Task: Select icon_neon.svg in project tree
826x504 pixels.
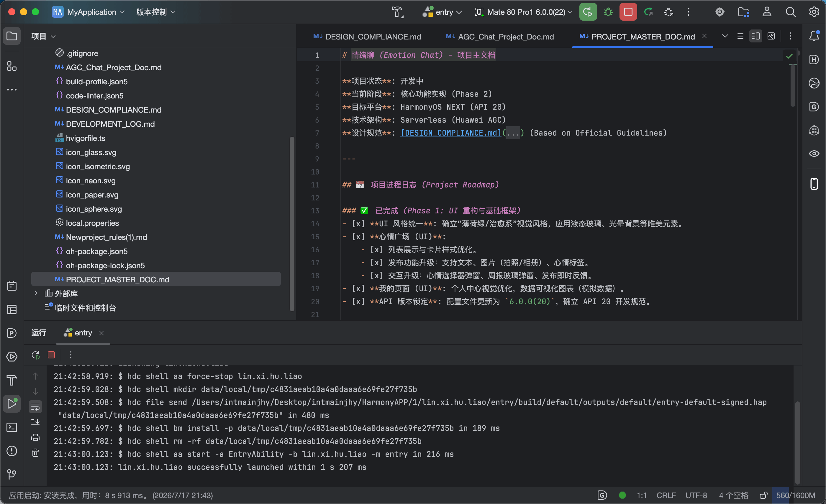Action: pos(91,180)
